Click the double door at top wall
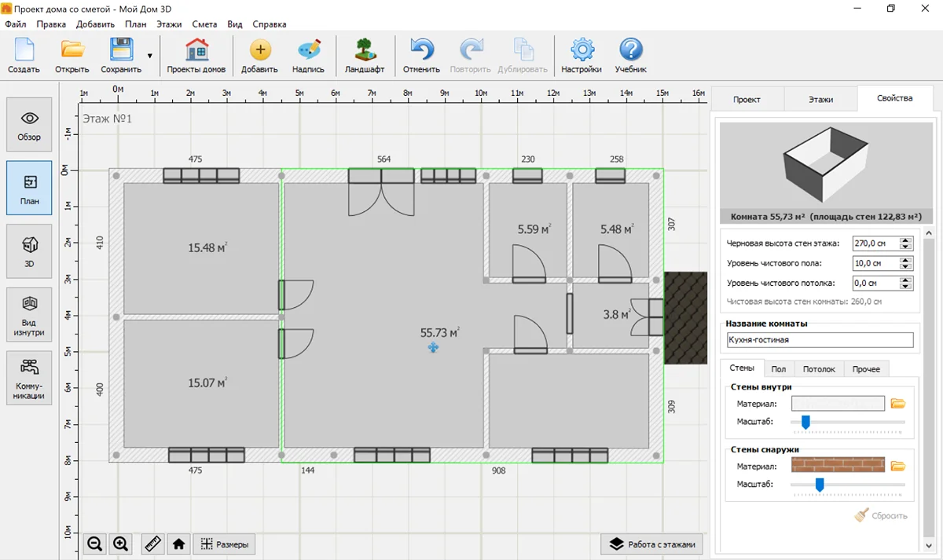This screenshot has width=943, height=560. click(x=381, y=191)
